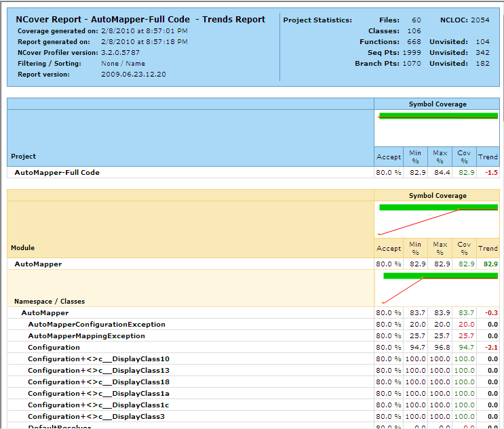The height and width of the screenshot is (429, 504).
Task: Click the Namespace / Classes coverage trend graph
Action: point(437,288)
